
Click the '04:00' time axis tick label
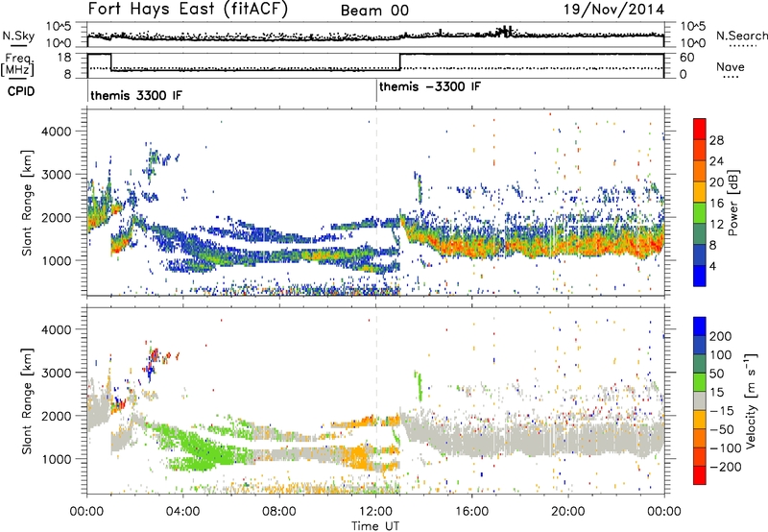tap(183, 512)
